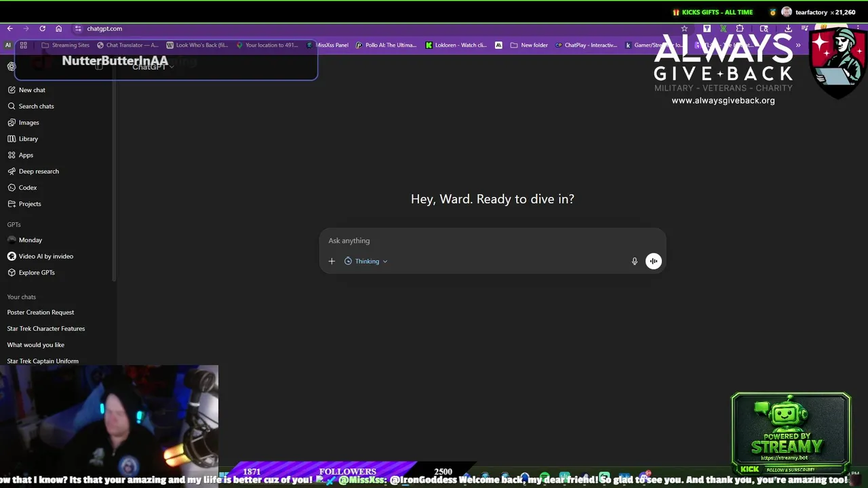Open the Look Who's Back bookmark
The width and height of the screenshot is (868, 488).
click(197, 45)
